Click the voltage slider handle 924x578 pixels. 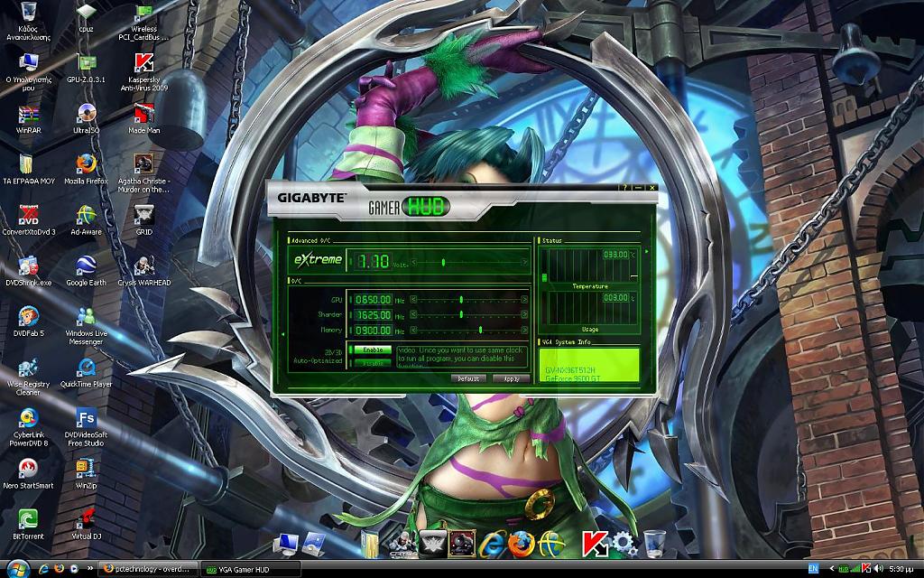pyautogui.click(x=443, y=262)
